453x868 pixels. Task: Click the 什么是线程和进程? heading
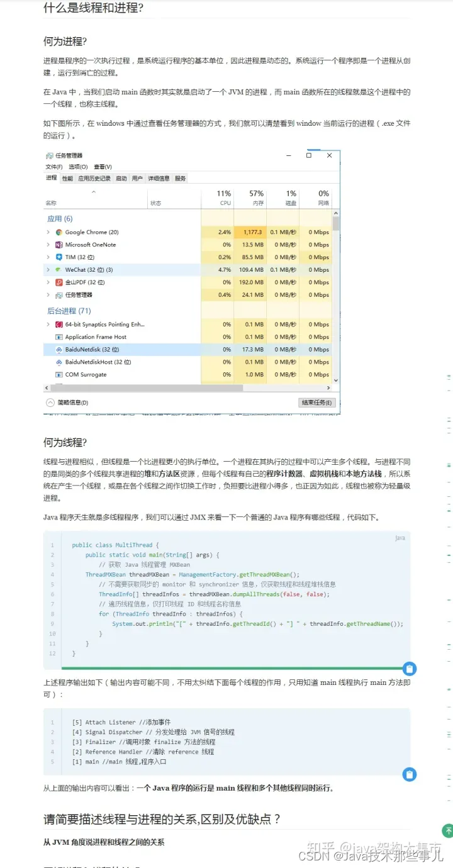click(93, 8)
